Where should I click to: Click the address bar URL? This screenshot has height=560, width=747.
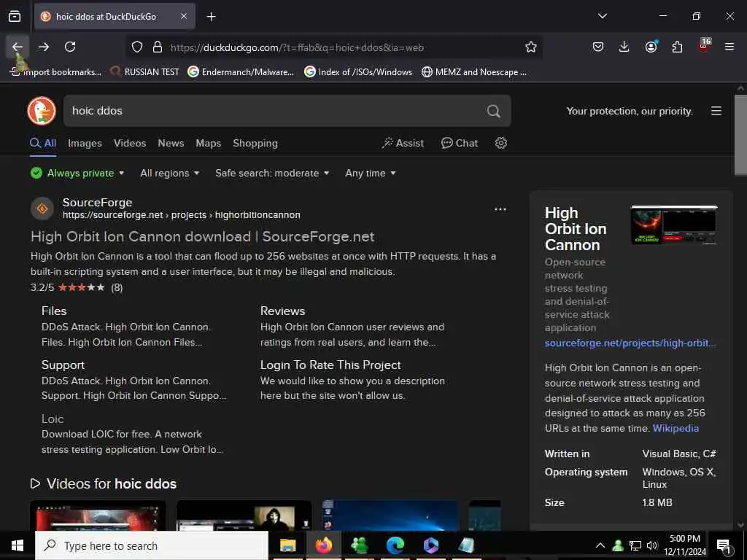(x=297, y=47)
